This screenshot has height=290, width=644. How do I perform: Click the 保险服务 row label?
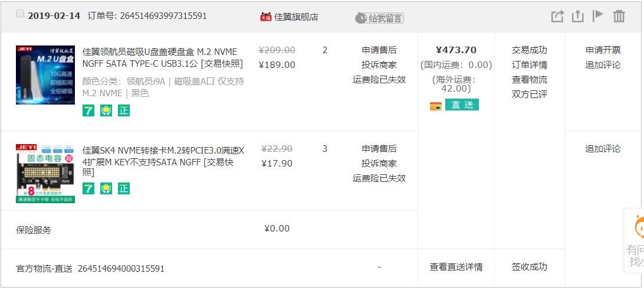tap(34, 230)
